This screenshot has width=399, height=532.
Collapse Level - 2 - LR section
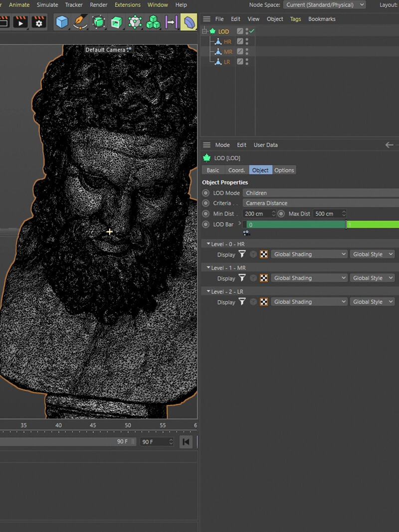208,291
